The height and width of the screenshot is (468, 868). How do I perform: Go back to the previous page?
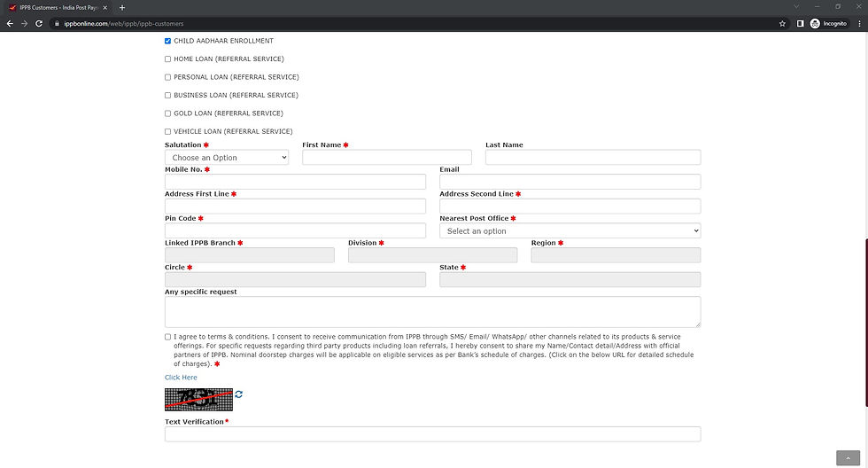[x=10, y=24]
